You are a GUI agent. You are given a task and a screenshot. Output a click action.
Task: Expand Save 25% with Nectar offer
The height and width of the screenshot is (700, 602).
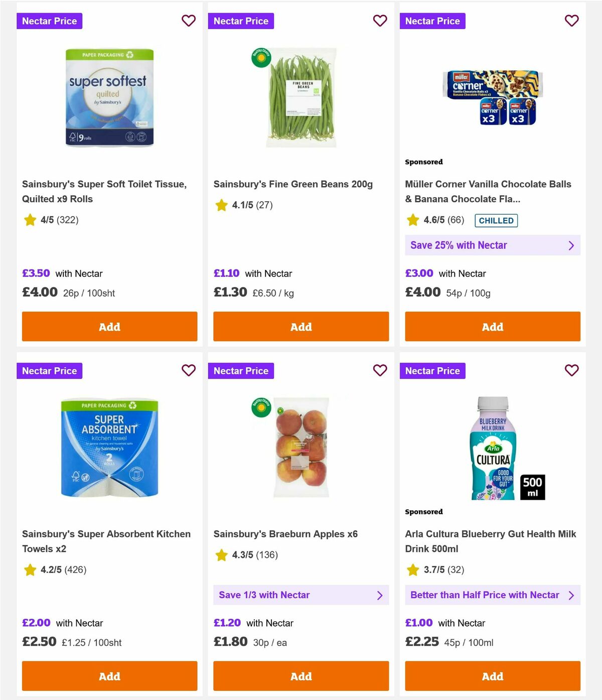coord(493,245)
